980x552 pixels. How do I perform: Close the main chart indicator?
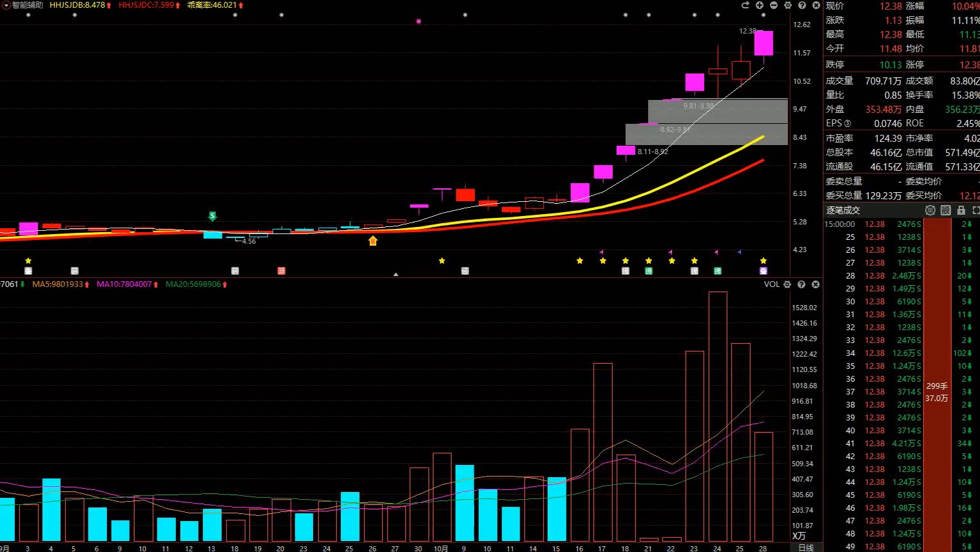(816, 5)
